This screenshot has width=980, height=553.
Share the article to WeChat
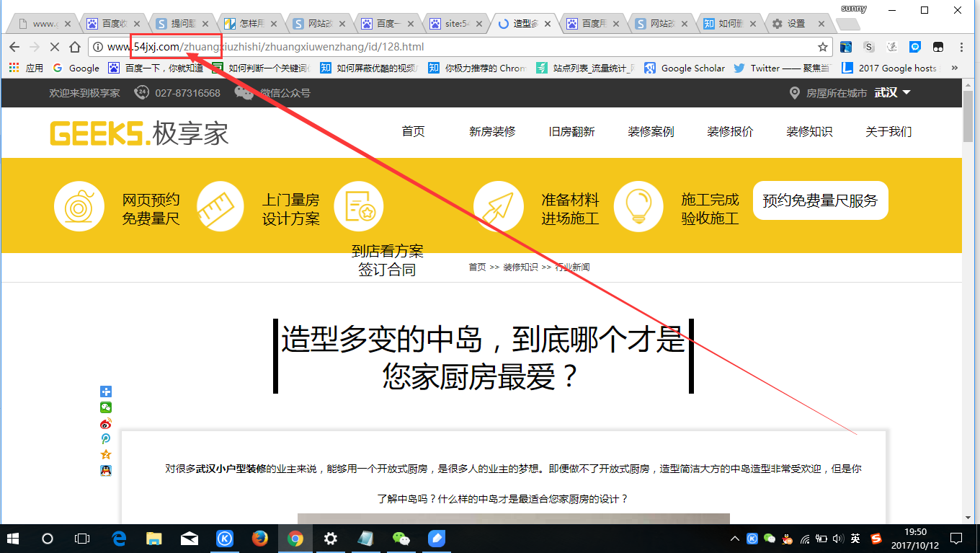click(106, 407)
